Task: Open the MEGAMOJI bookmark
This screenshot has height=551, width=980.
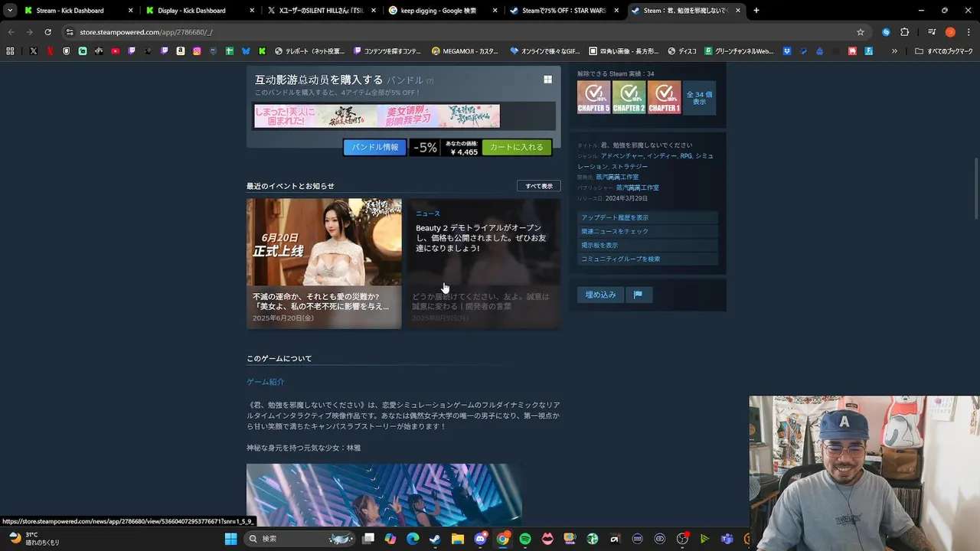Action: pyautogui.click(x=465, y=51)
